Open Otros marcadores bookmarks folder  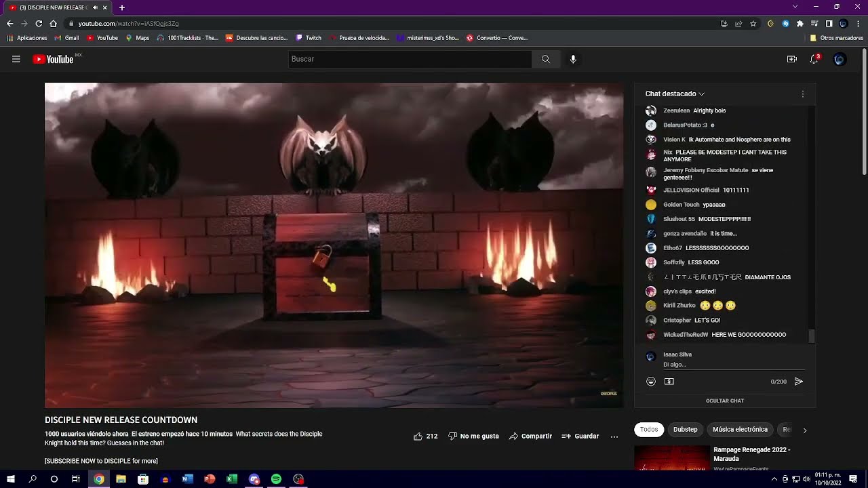837,38
